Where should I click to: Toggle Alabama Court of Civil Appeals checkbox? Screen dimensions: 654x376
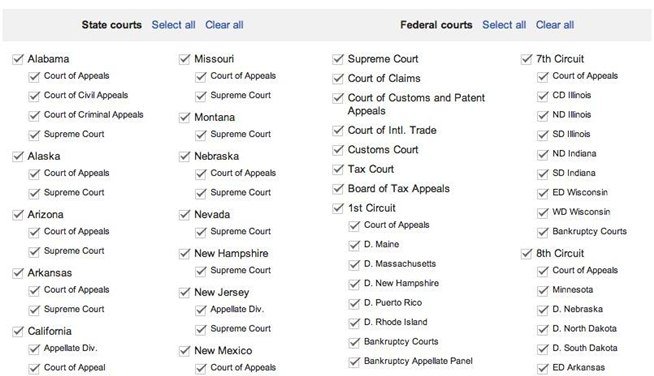(34, 96)
